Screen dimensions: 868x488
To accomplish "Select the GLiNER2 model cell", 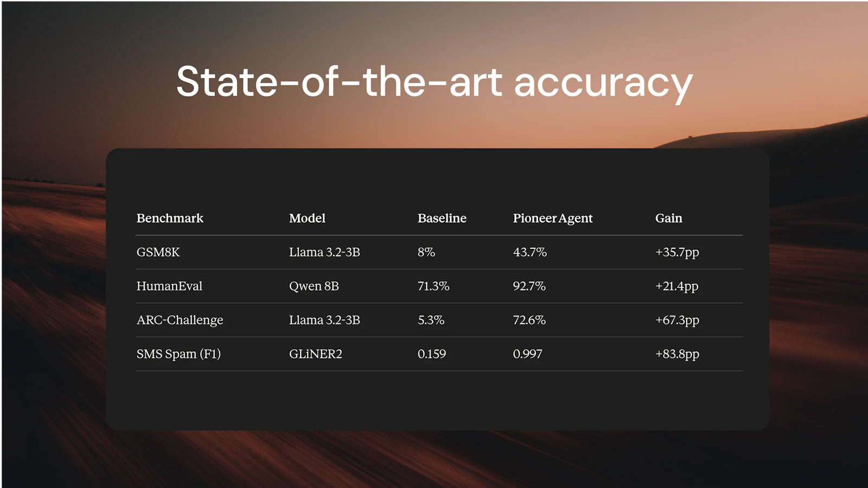I will pos(315,354).
